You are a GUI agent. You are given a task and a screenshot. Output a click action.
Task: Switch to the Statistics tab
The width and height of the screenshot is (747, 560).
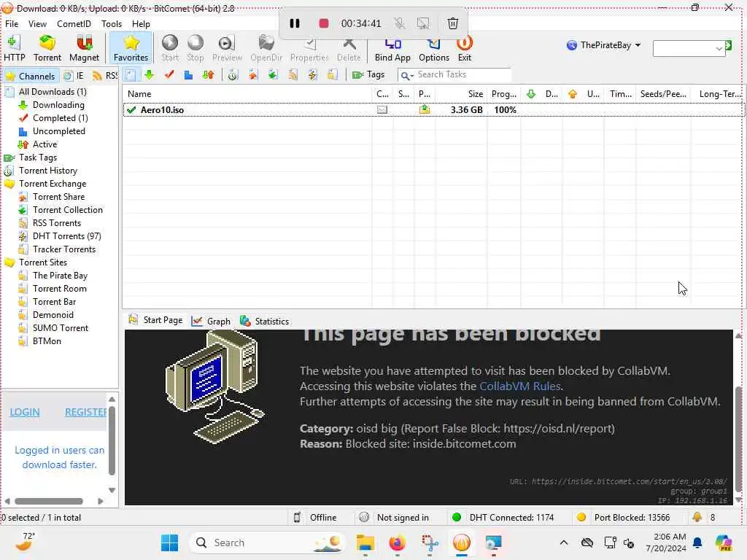pos(264,321)
